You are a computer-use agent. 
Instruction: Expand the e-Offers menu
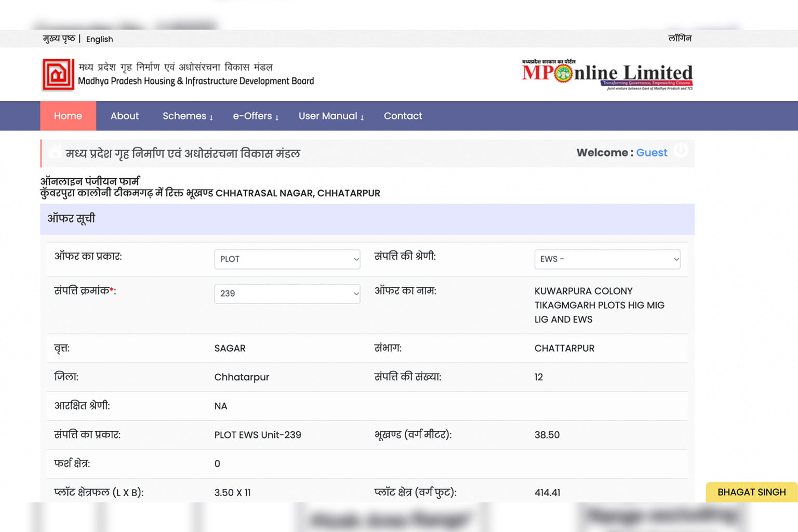click(256, 116)
